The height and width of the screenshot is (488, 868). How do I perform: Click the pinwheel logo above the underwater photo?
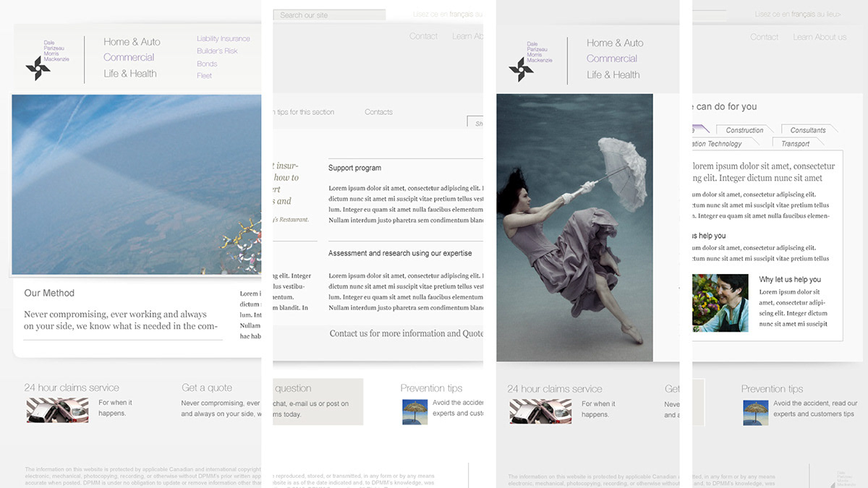521,70
